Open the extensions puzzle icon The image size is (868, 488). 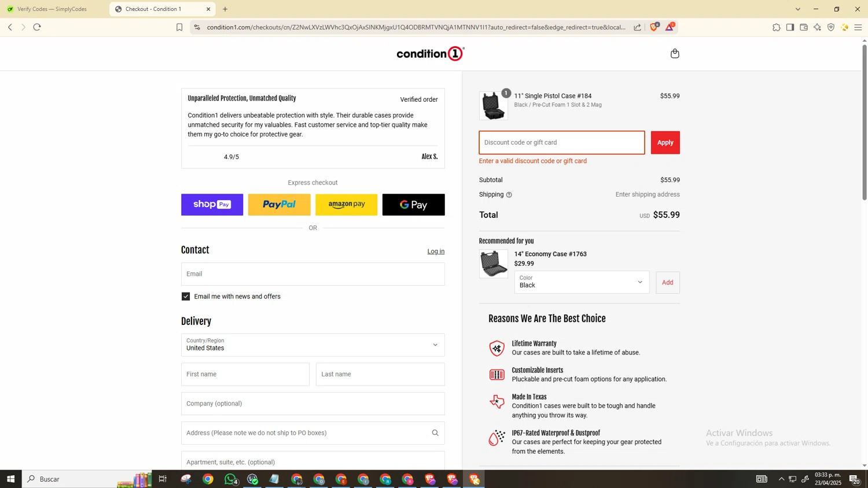[x=777, y=27]
